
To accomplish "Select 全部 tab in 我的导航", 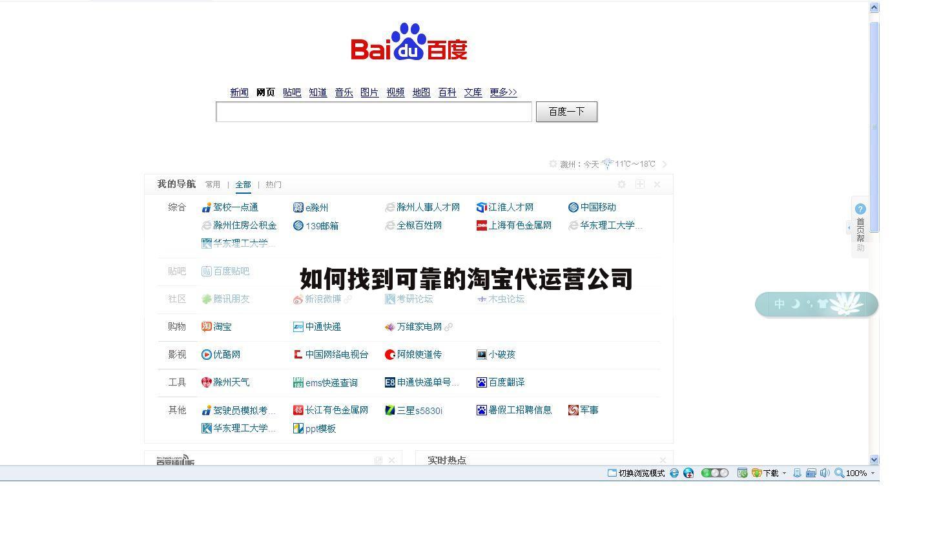I will [243, 185].
